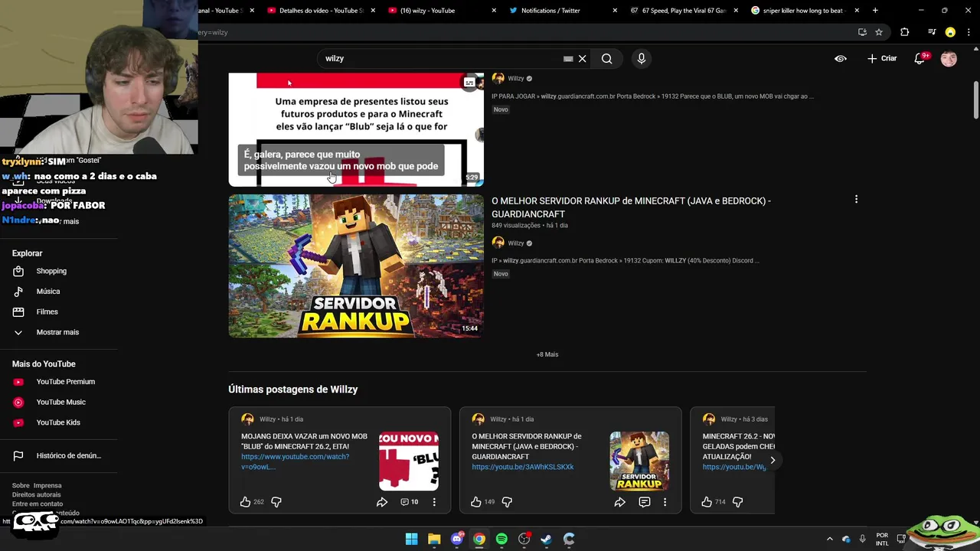Image resolution: width=980 pixels, height=551 pixels.
Task: Click the wilzy search input field
Action: pos(440,58)
